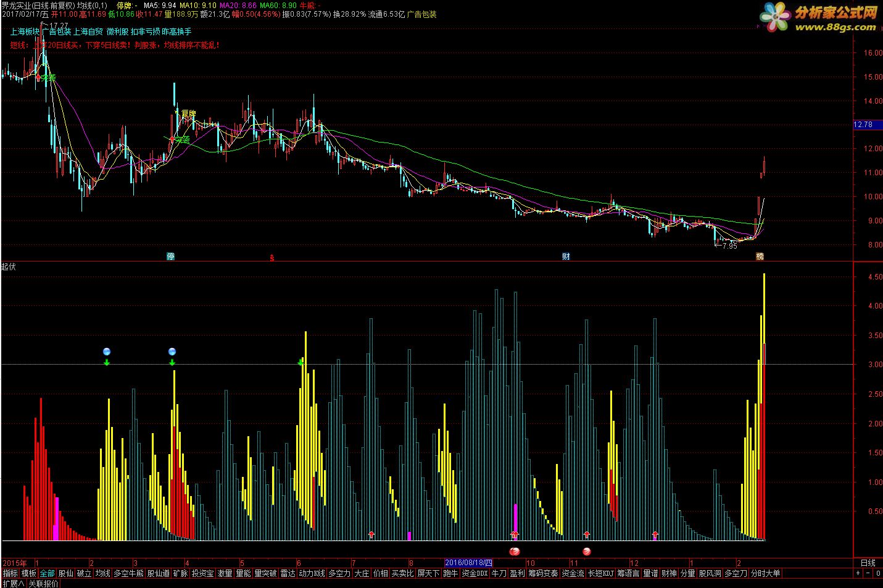Click the first blue ball signal icon
The width and height of the screenshot is (883, 588).
[107, 352]
